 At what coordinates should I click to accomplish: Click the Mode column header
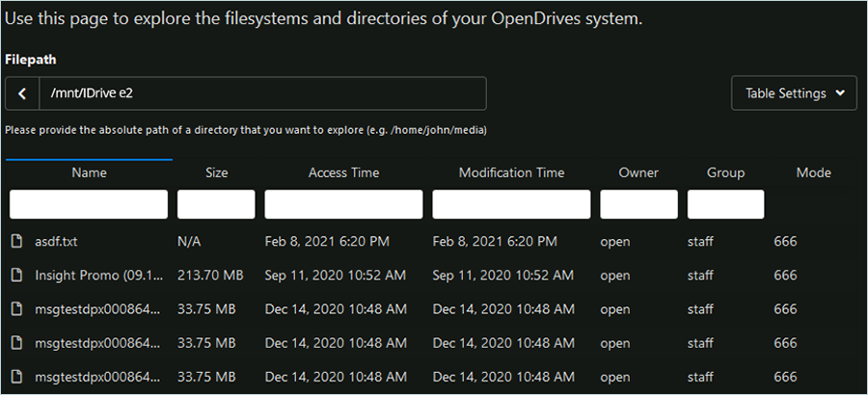pyautogui.click(x=814, y=173)
